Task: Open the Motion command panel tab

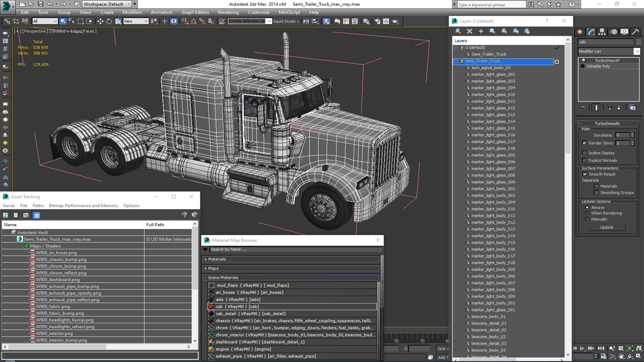Action: point(613,32)
